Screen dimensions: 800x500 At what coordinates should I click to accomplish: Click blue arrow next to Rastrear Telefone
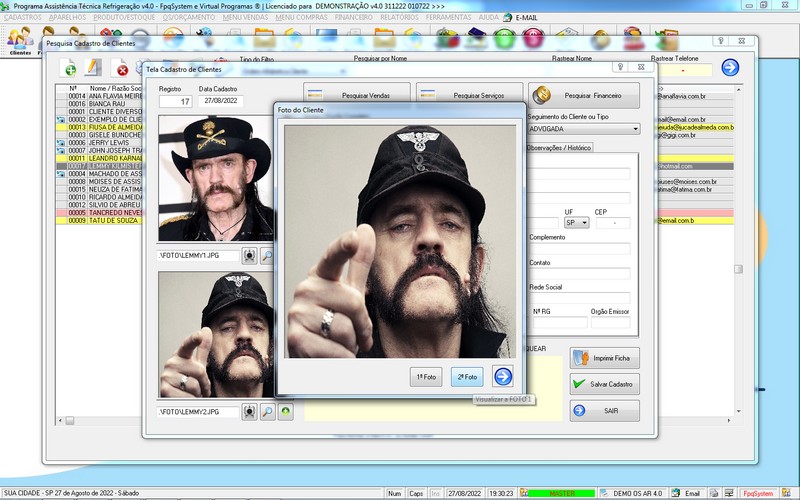click(730, 68)
